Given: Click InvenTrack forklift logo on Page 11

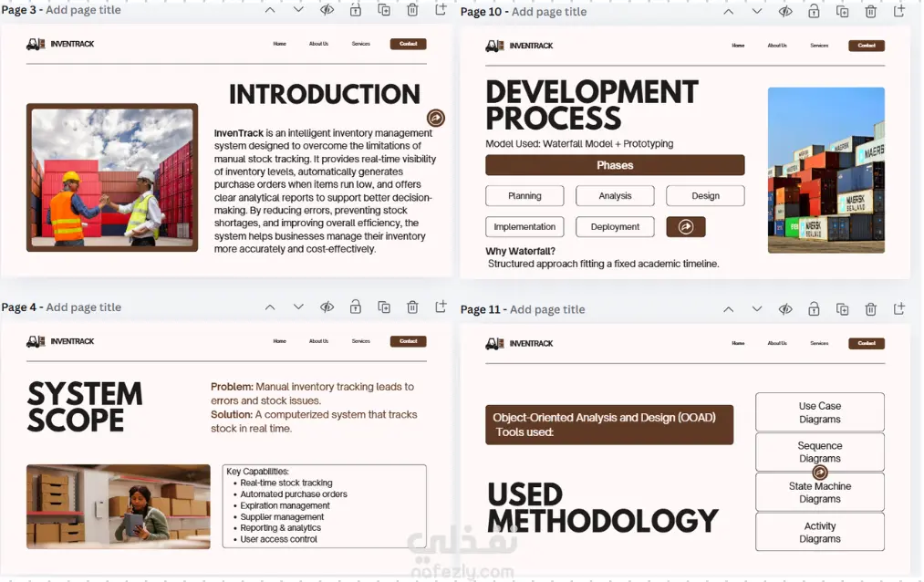Looking at the screenshot, I should coord(495,343).
